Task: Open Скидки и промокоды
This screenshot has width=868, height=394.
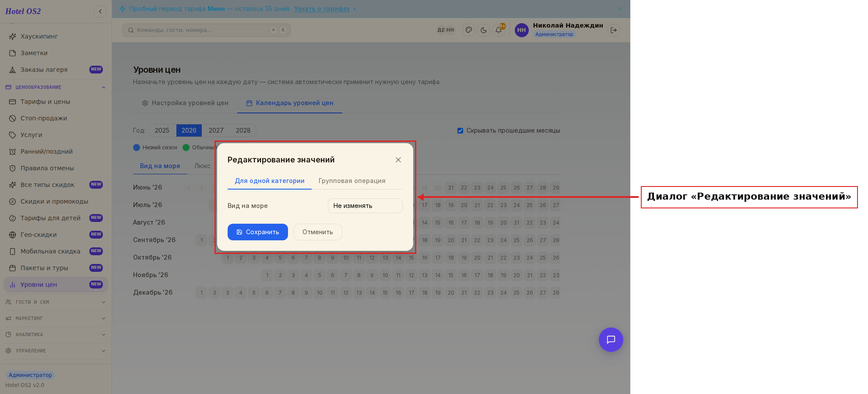Action: coord(56,201)
